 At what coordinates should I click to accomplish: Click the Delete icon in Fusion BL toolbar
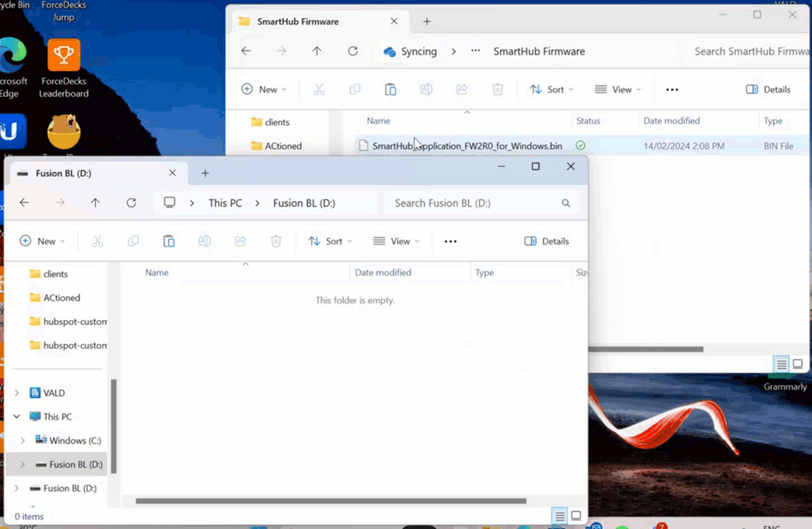(276, 241)
